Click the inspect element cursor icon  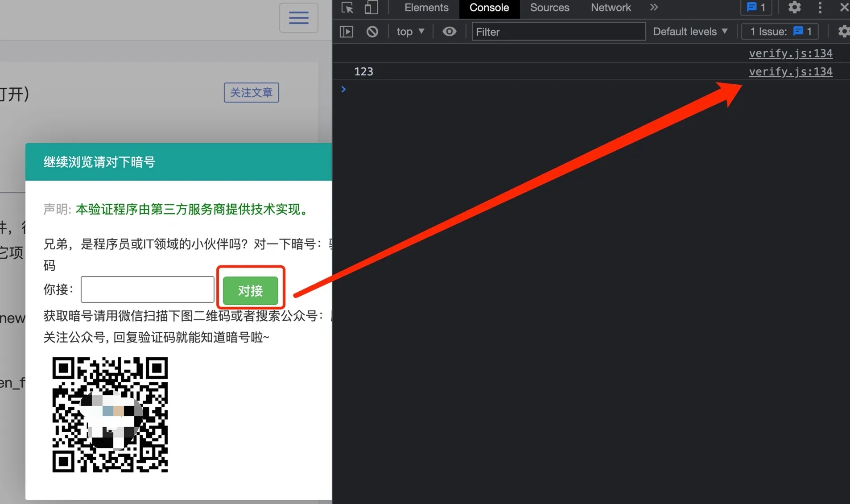tap(347, 8)
